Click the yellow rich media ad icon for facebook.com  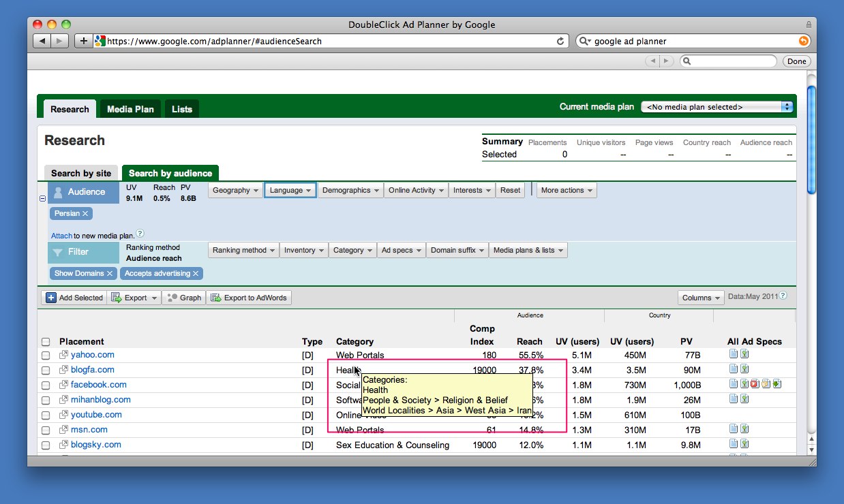click(x=766, y=384)
